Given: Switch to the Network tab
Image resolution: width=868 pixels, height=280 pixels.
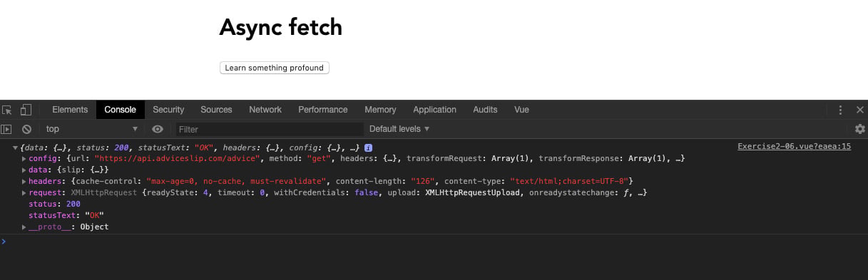Looking at the screenshot, I should (x=265, y=110).
